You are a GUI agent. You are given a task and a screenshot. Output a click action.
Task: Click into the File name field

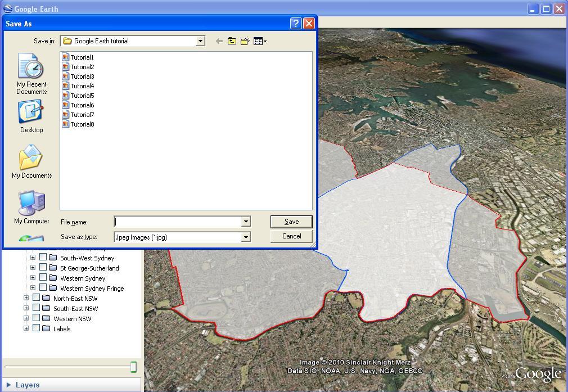(x=178, y=222)
